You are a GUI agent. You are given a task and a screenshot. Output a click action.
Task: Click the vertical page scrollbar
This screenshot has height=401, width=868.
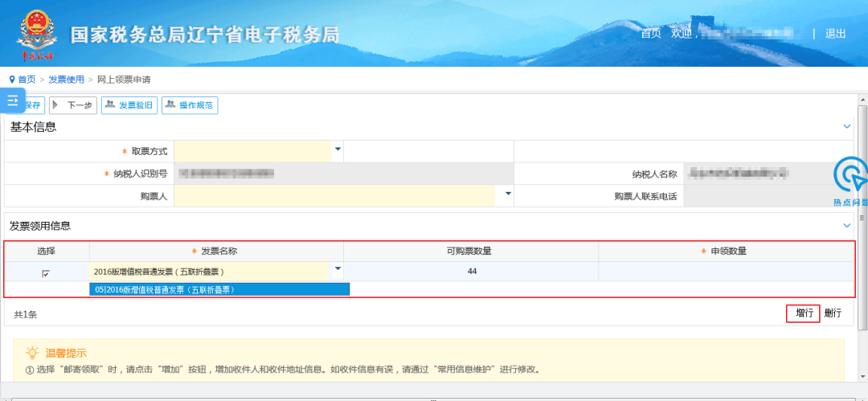pyautogui.click(x=862, y=216)
